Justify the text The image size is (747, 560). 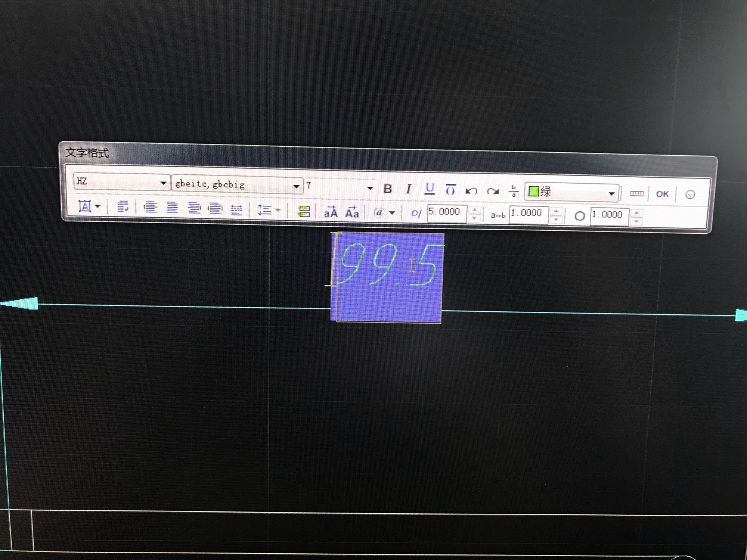coord(215,208)
